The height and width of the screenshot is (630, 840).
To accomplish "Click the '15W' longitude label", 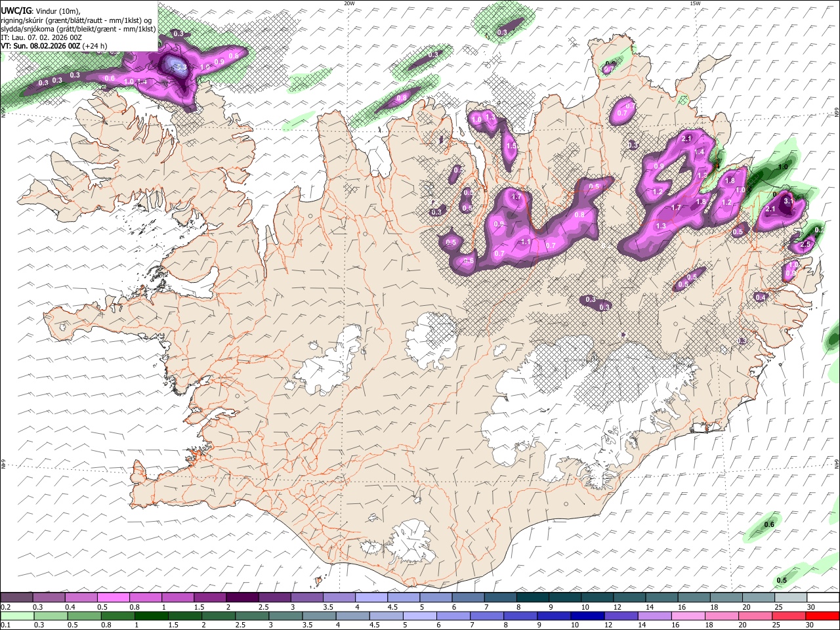I will (x=695, y=3).
